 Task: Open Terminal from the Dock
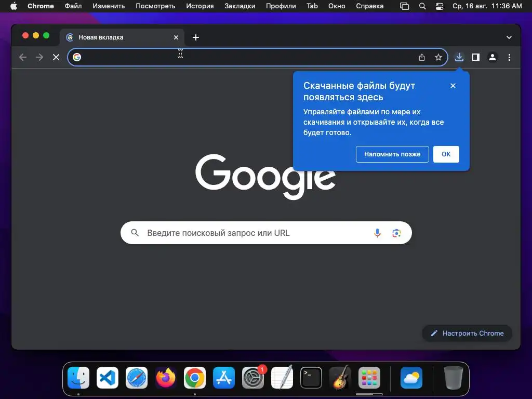coord(311,378)
